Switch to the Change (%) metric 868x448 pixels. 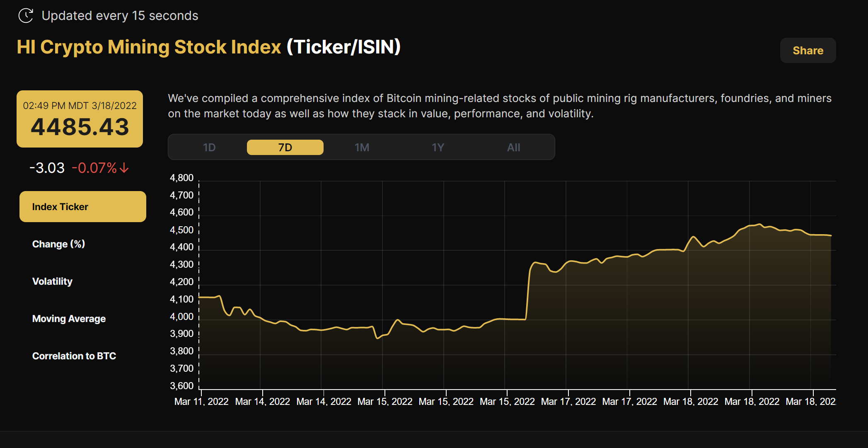pos(58,244)
